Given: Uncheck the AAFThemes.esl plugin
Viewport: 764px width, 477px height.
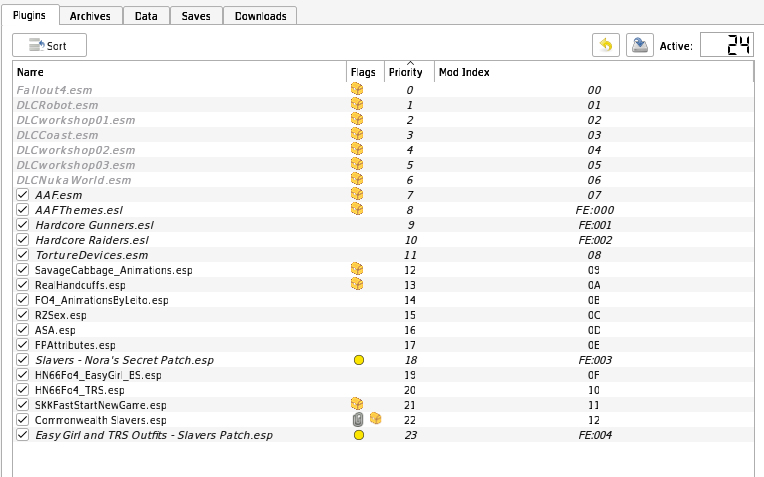Looking at the screenshot, I should [x=22, y=210].
